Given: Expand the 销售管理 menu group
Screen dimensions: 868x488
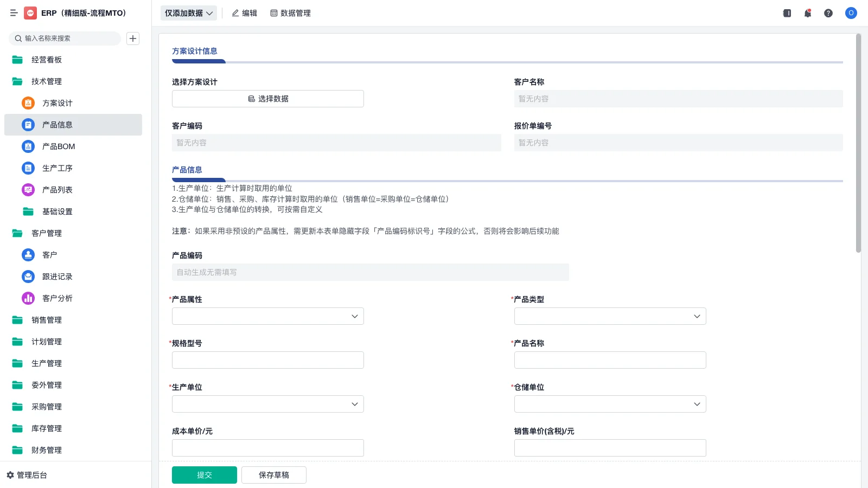Looking at the screenshot, I should click(47, 320).
